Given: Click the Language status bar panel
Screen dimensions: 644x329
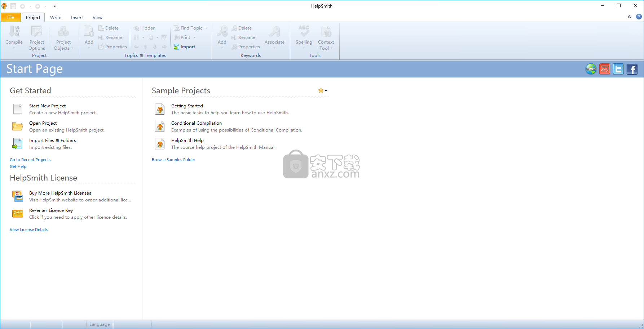Looking at the screenshot, I should [100, 324].
